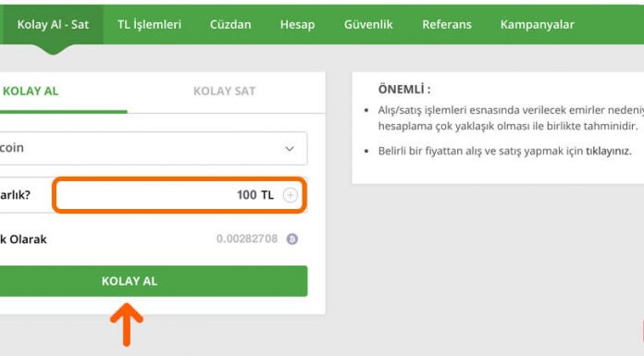Open the coin selector combo box
Viewport: 644px width, 356px height.
click(153, 148)
